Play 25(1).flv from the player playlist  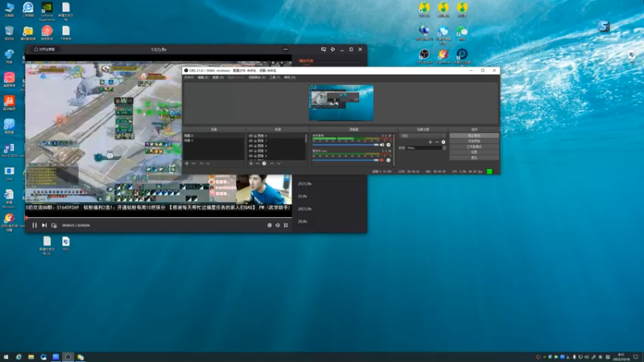pyautogui.click(x=305, y=184)
